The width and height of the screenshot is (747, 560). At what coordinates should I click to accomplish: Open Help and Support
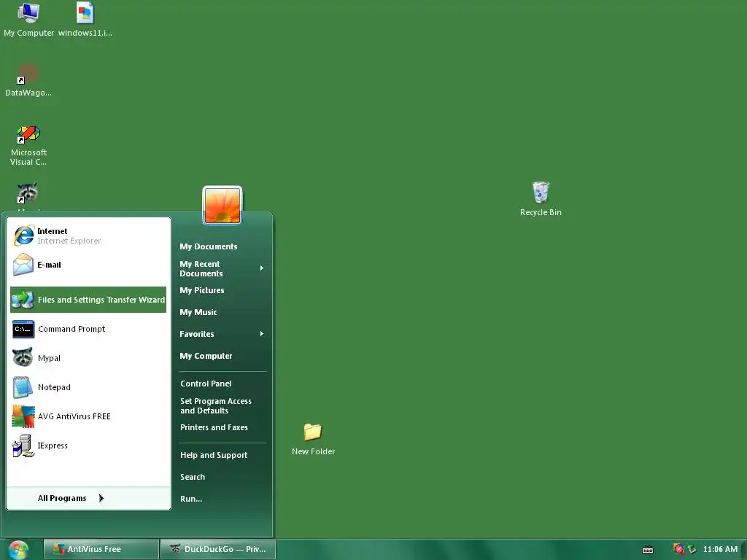click(x=214, y=455)
